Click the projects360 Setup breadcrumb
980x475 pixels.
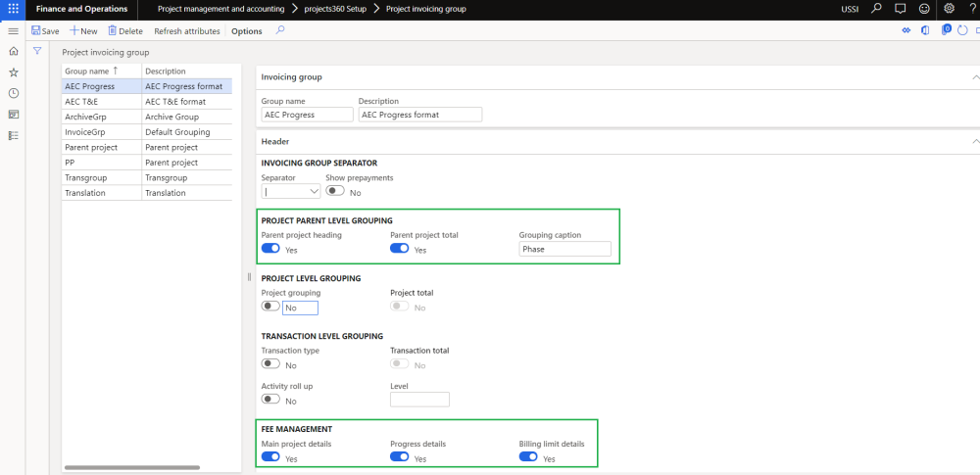[335, 9]
